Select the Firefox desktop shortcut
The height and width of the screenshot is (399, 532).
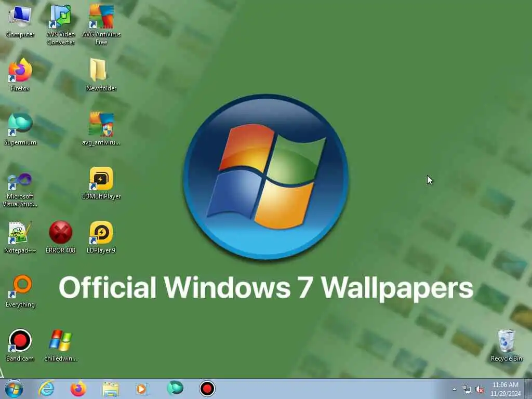coord(20,75)
